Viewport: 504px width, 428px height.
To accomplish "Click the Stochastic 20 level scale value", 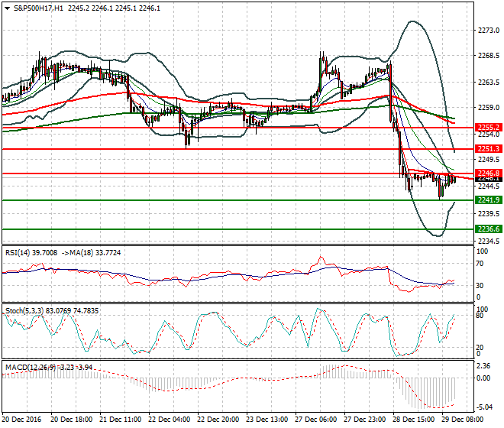I will point(480,348).
